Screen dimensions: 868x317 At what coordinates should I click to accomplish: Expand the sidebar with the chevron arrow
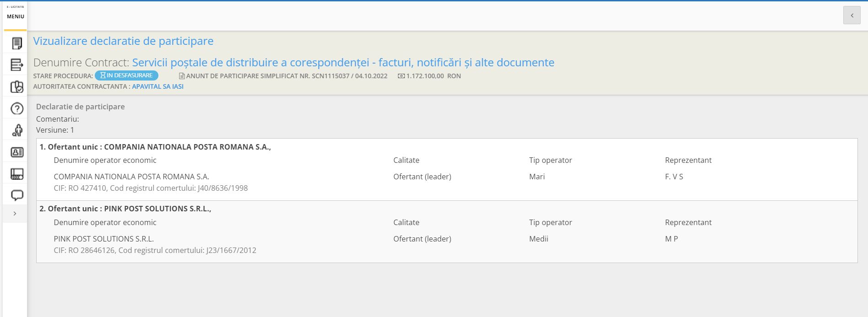[15, 214]
